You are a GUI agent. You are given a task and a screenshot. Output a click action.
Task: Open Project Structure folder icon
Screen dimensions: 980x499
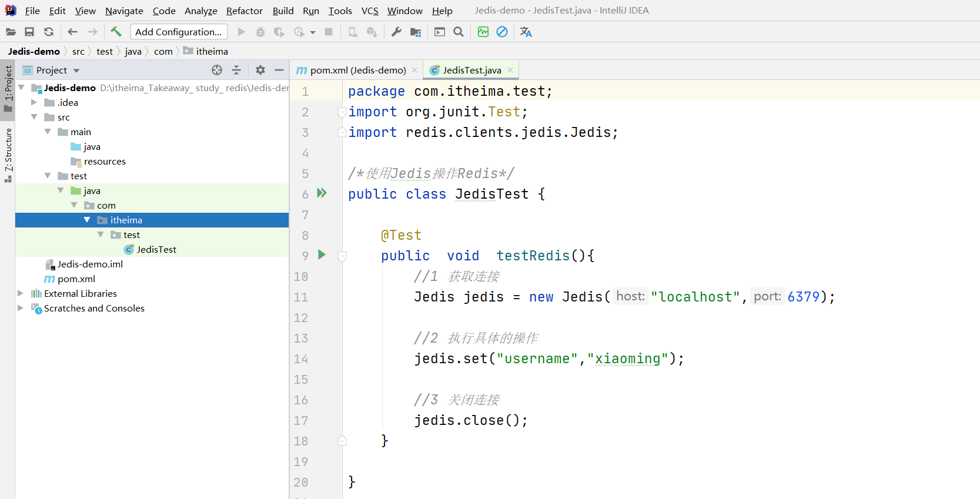click(x=416, y=32)
